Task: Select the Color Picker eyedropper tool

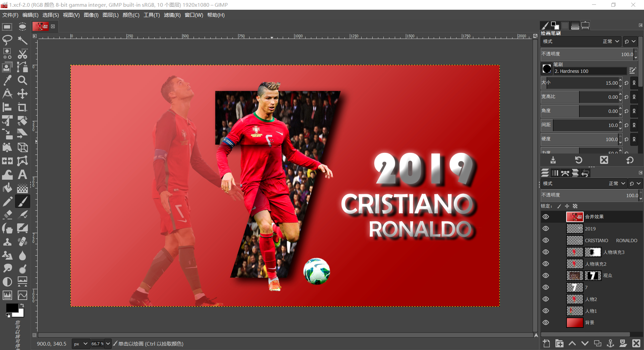Action: coord(7,80)
